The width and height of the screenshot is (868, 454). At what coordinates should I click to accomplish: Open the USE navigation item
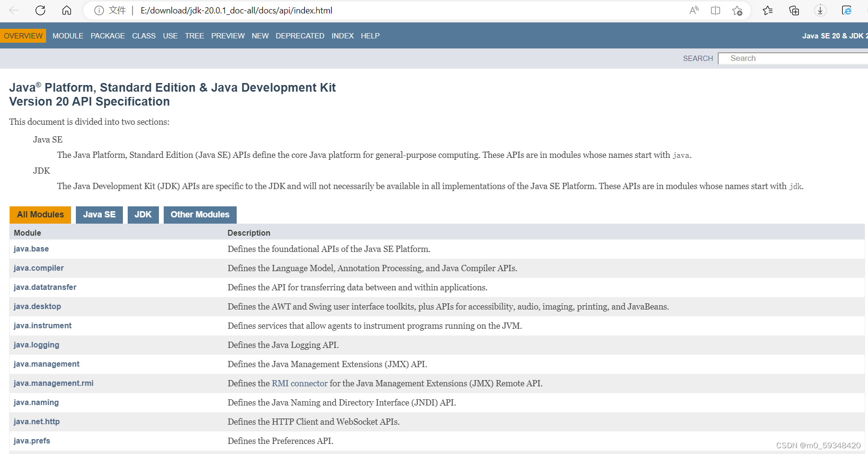[x=170, y=36]
